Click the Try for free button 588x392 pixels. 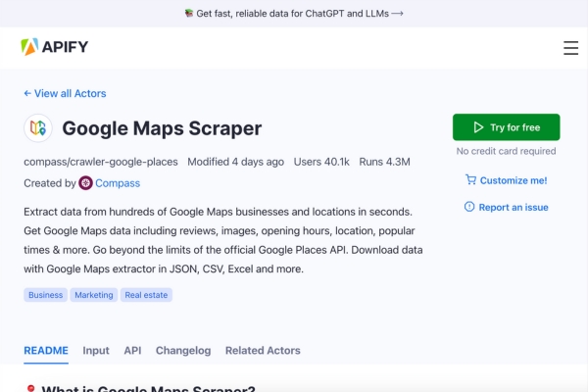tap(507, 127)
